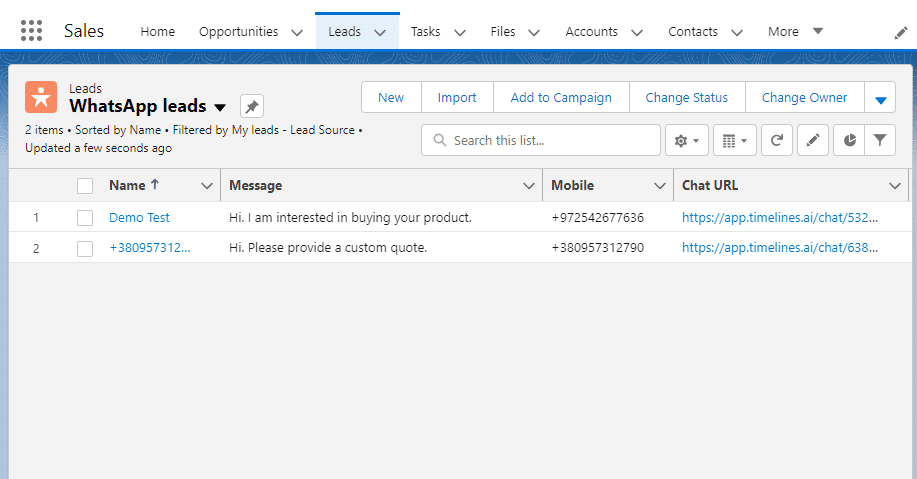Viewport: 917px width, 479px height.
Task: Select mobile number +380957312790
Action: [x=598, y=248]
